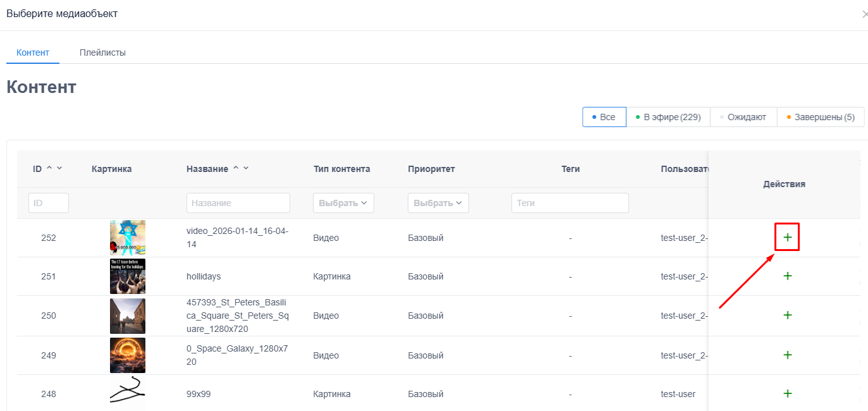The height and width of the screenshot is (411, 868).
Task: Click ID cell 252
Action: (49, 238)
